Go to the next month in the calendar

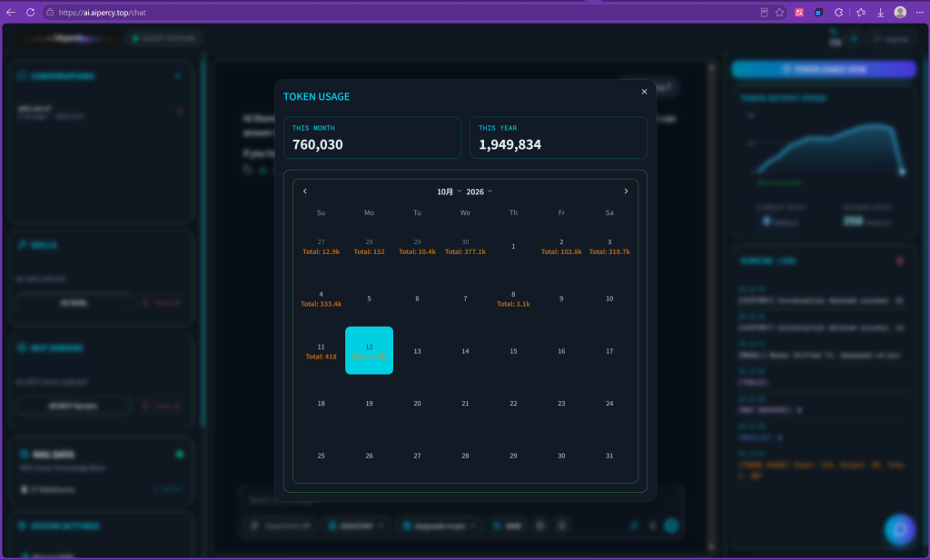pyautogui.click(x=626, y=192)
